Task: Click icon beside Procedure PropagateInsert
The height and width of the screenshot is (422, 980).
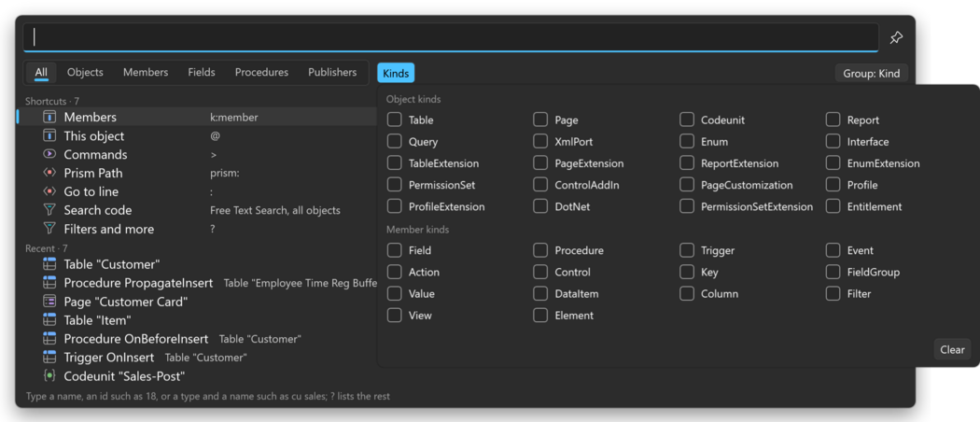Action: (x=49, y=283)
